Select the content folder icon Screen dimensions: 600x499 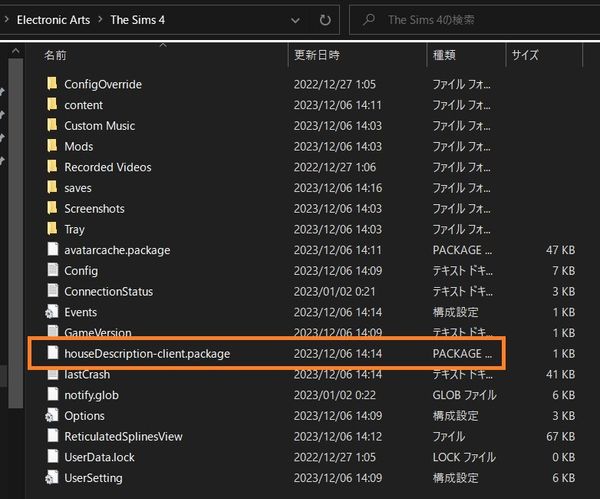52,104
